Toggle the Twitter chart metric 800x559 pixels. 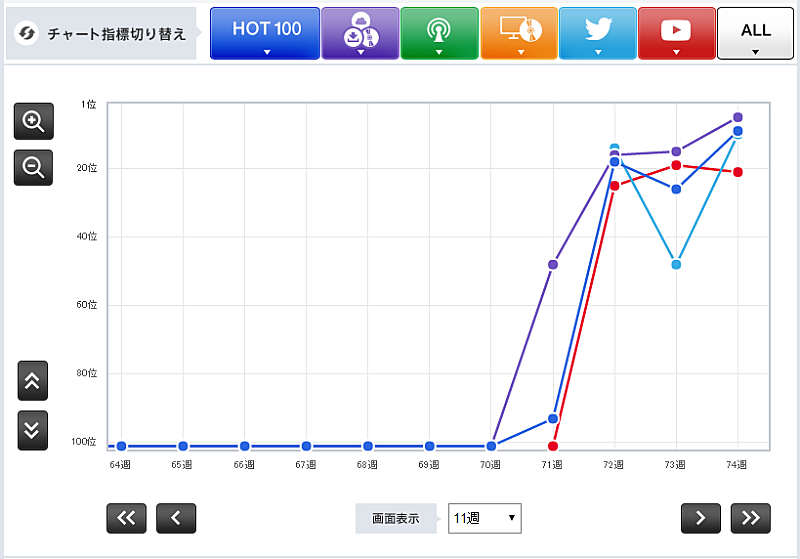tap(597, 33)
